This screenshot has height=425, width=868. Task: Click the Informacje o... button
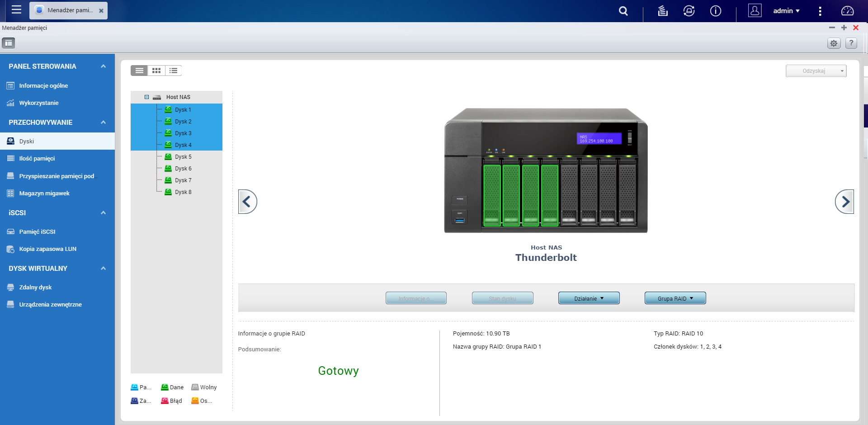[x=416, y=298]
